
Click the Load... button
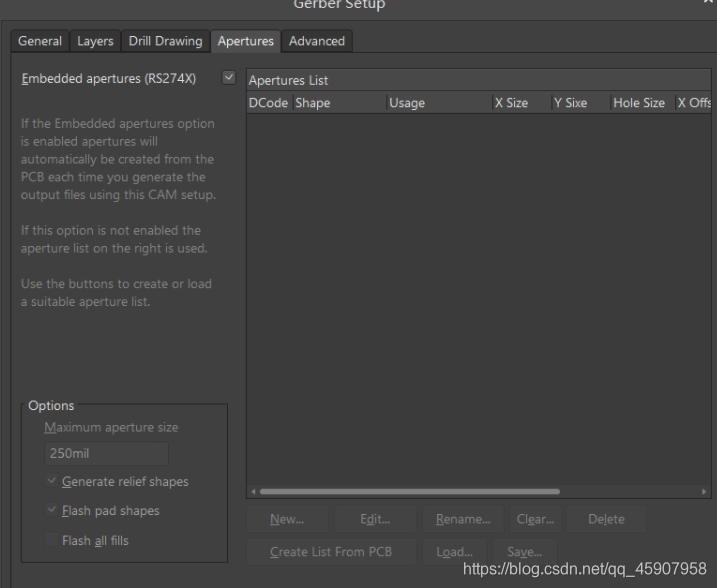[x=455, y=551]
